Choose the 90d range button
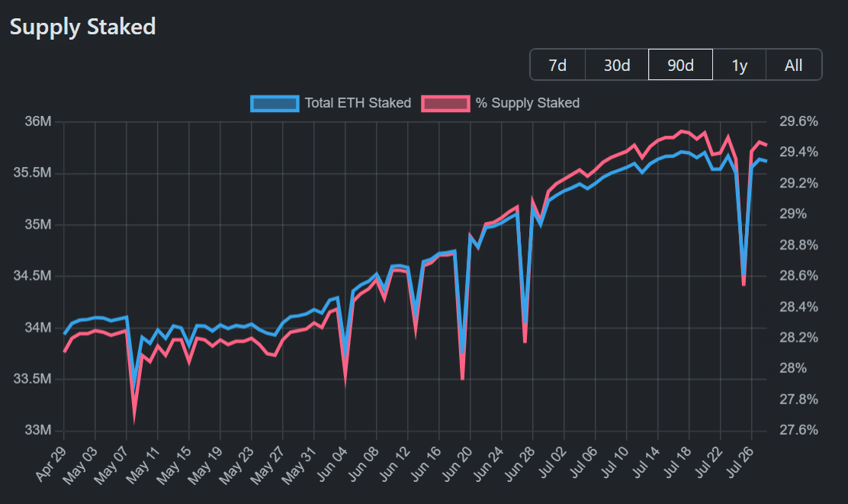 click(680, 65)
